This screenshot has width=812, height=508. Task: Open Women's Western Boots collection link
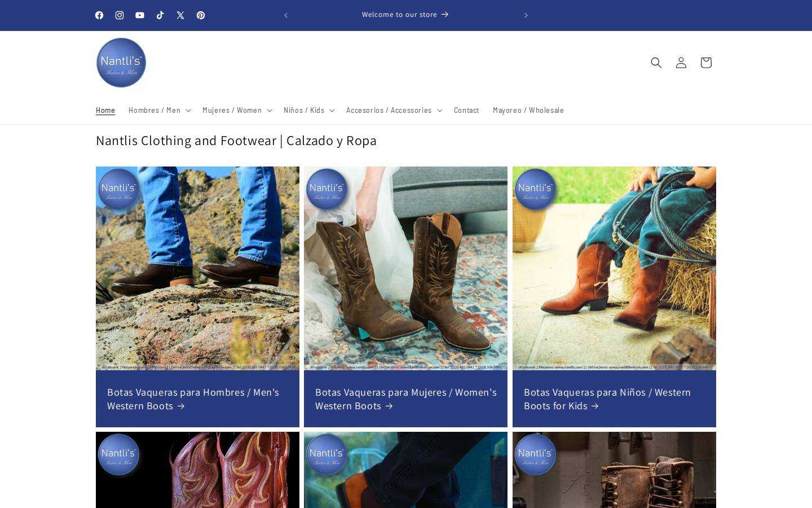pos(405,399)
